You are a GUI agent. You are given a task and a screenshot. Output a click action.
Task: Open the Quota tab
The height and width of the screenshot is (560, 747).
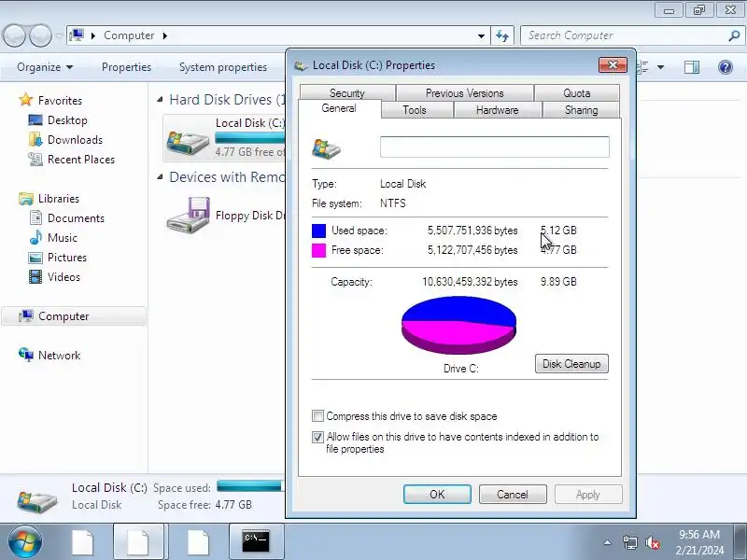[576, 92]
